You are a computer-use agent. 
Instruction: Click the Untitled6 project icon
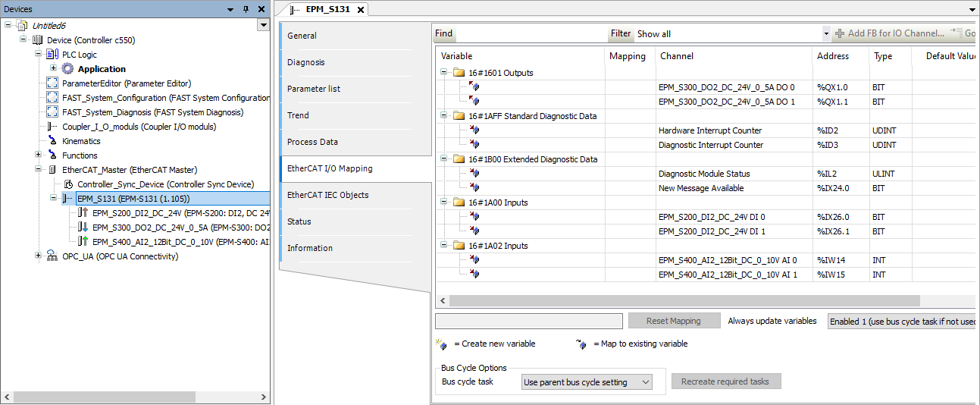[x=22, y=26]
